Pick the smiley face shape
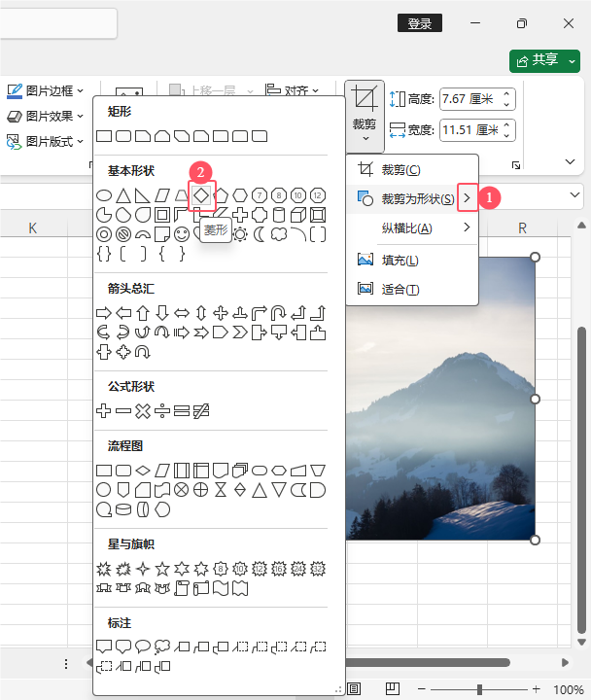591x700 pixels. 182,234
